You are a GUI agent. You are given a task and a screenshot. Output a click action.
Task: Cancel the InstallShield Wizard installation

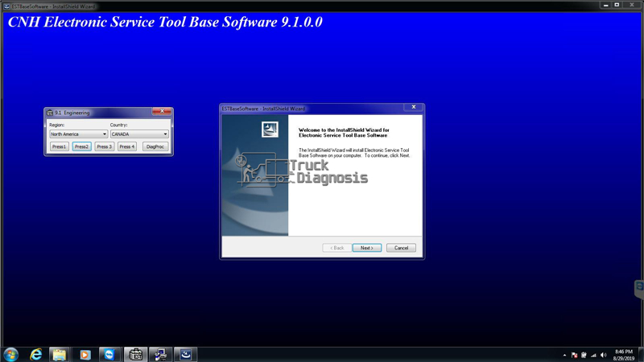coord(401,248)
